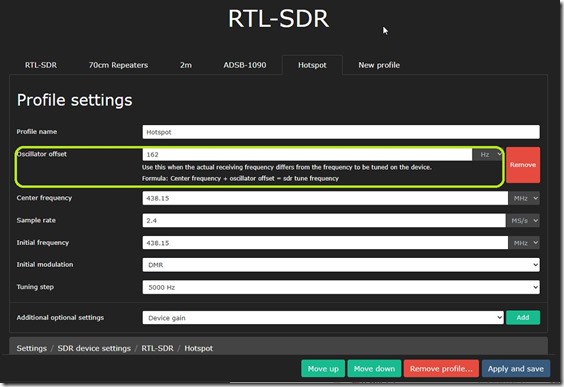
Task: Open Additional optional settings Device gain dropdown
Action: pyautogui.click(x=323, y=318)
